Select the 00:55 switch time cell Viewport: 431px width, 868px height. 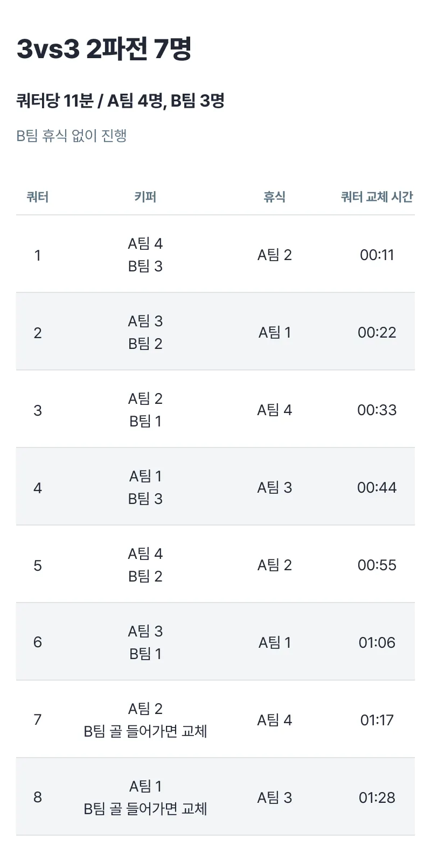tap(377, 565)
